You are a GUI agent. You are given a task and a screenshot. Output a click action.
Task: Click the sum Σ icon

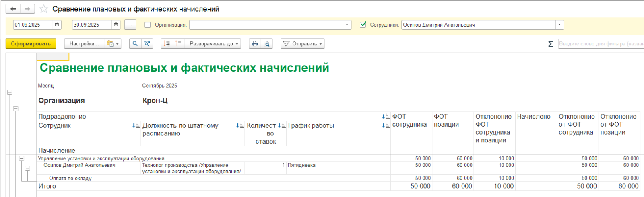(550, 44)
